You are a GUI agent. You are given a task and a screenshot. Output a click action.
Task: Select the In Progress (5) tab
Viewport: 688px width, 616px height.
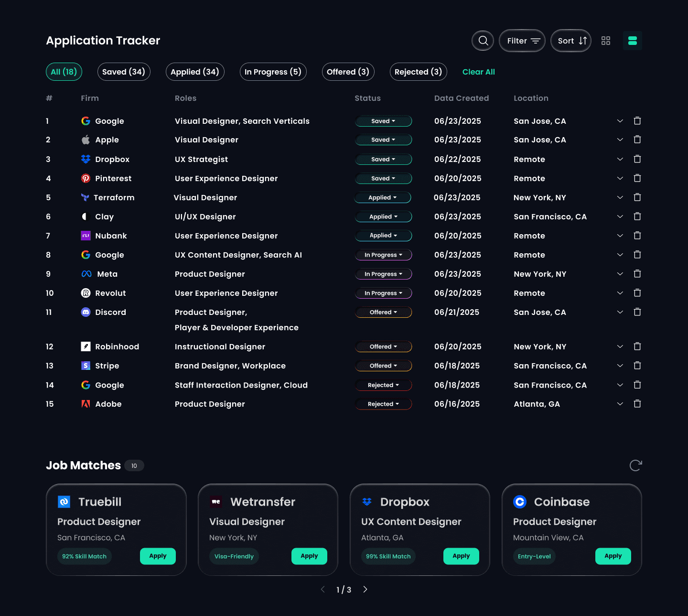[x=273, y=72]
